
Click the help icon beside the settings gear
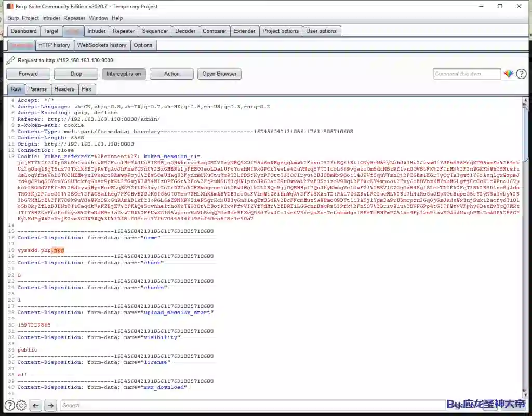click(x=9, y=405)
